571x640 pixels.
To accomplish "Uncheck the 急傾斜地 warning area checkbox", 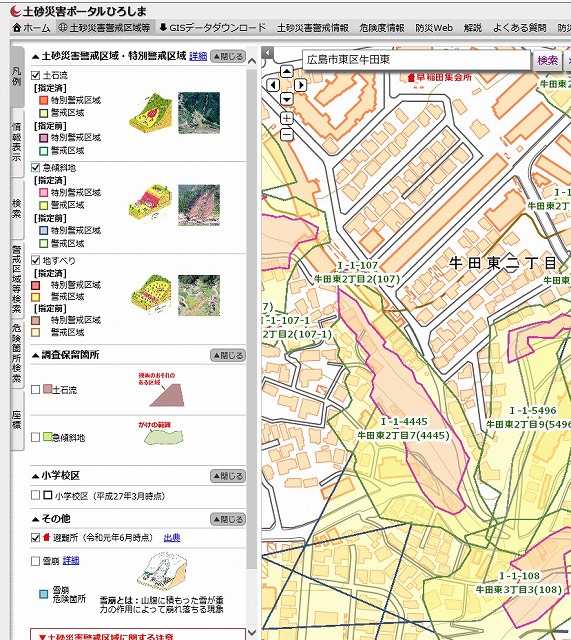I will [x=36, y=168].
